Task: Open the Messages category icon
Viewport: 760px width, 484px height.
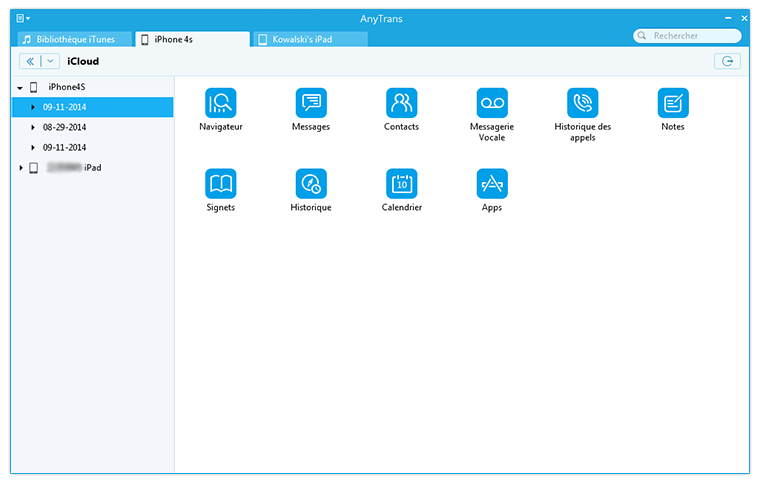Action: tap(311, 103)
